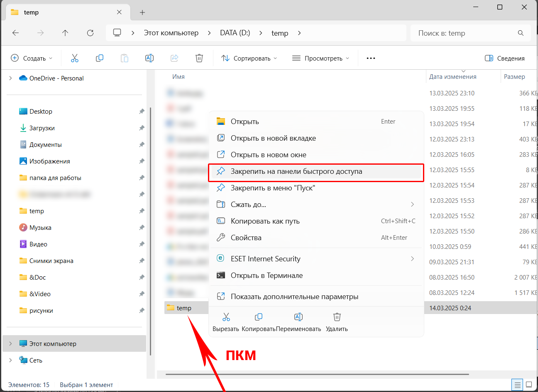
Task: Click the Cut scissors icon in the top toolbar
Action: coord(75,58)
